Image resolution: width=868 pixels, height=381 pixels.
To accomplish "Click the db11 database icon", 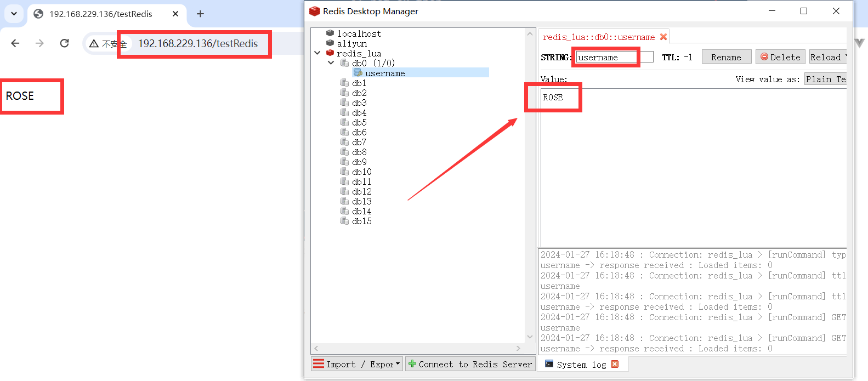I will [344, 181].
